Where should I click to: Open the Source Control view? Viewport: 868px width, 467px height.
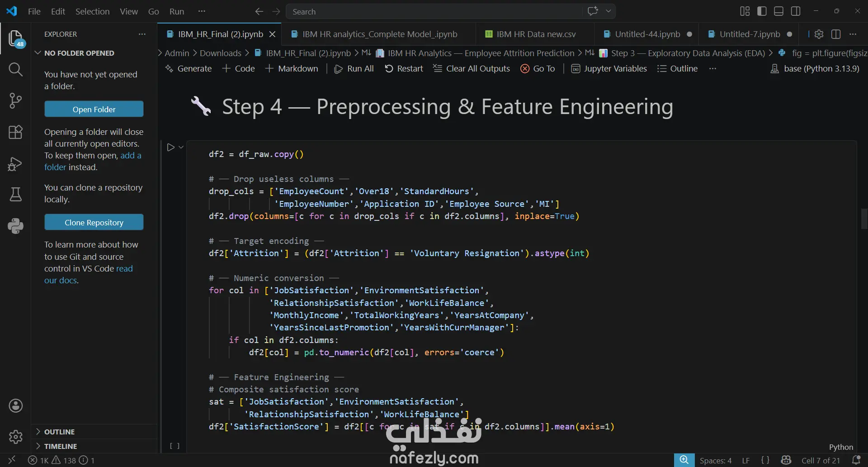[15, 100]
